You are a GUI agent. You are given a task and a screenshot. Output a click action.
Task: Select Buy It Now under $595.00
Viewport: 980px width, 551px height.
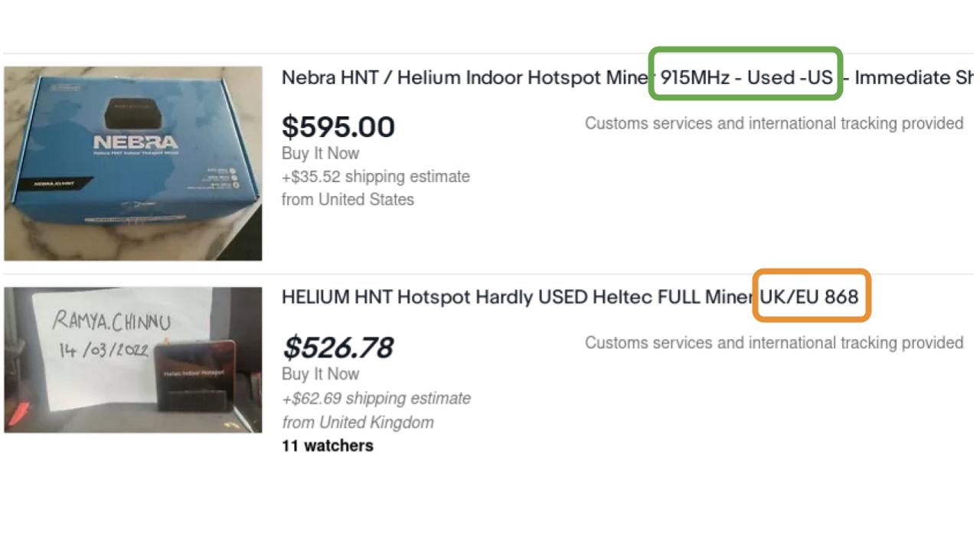tap(320, 153)
